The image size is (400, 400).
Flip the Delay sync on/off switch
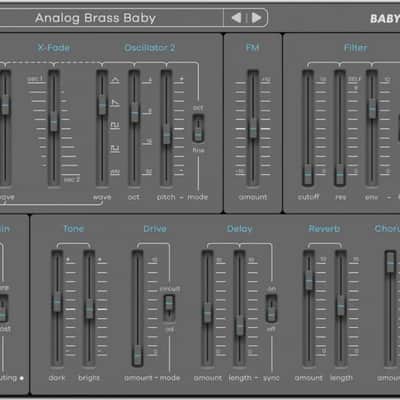coord(271,308)
